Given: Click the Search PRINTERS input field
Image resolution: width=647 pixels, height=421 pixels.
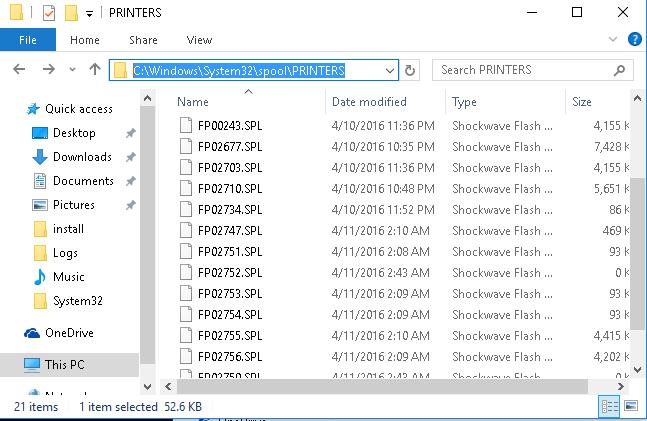Looking at the screenshot, I should point(520,71).
